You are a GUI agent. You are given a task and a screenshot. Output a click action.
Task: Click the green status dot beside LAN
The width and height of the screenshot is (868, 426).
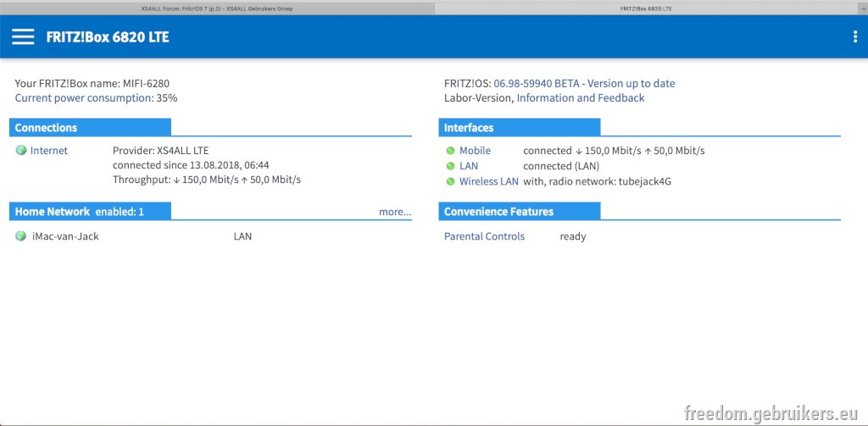450,166
